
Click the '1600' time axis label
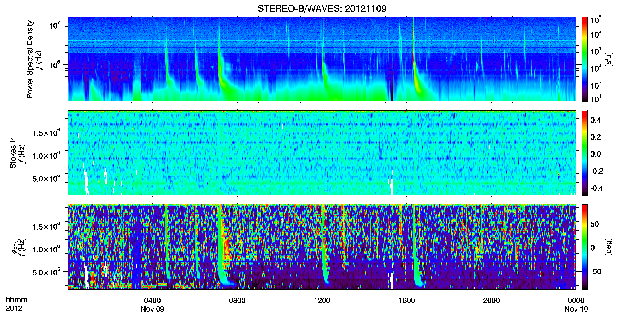[x=407, y=301]
